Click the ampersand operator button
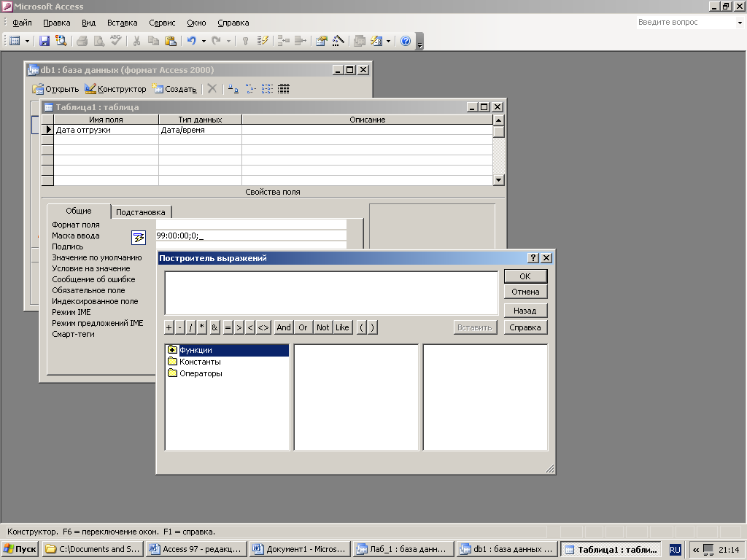Screen dimensions: 747x560 tap(214, 327)
